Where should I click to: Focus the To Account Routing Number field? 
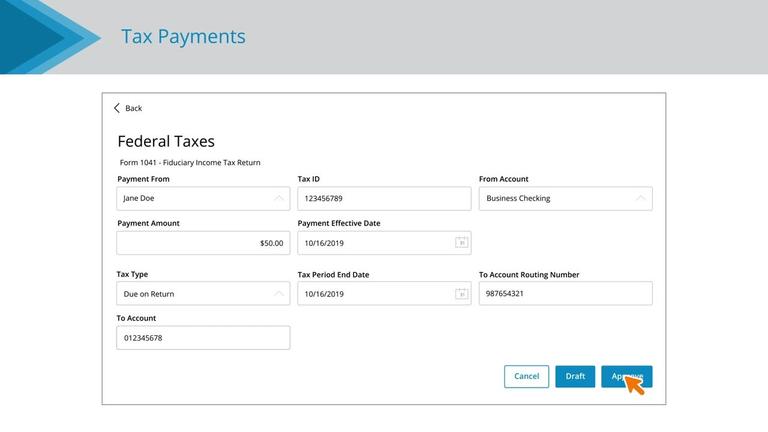(x=566, y=293)
